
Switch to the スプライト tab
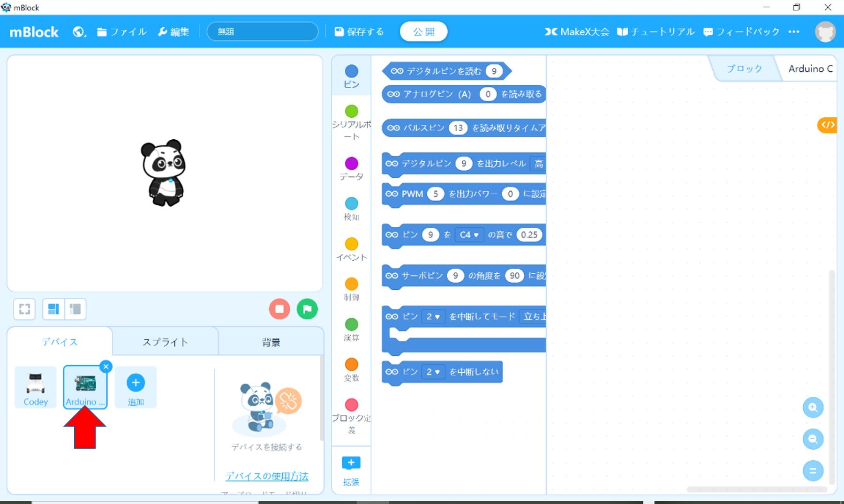coord(165,342)
